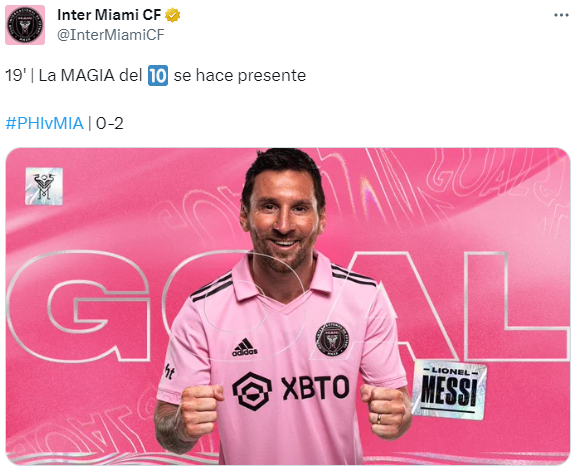This screenshot has height=472, width=577.
Task: Click the large letter G of GOAL
Action: coord(78,306)
